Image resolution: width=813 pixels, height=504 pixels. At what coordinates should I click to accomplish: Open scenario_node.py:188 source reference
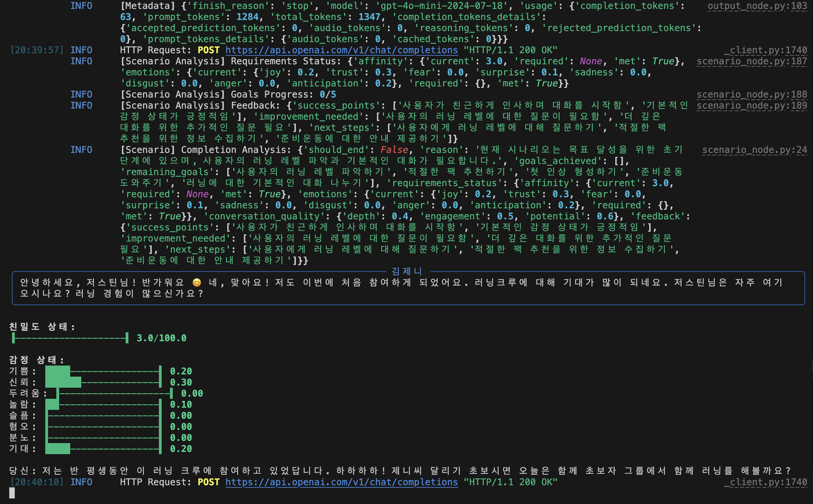(x=752, y=95)
